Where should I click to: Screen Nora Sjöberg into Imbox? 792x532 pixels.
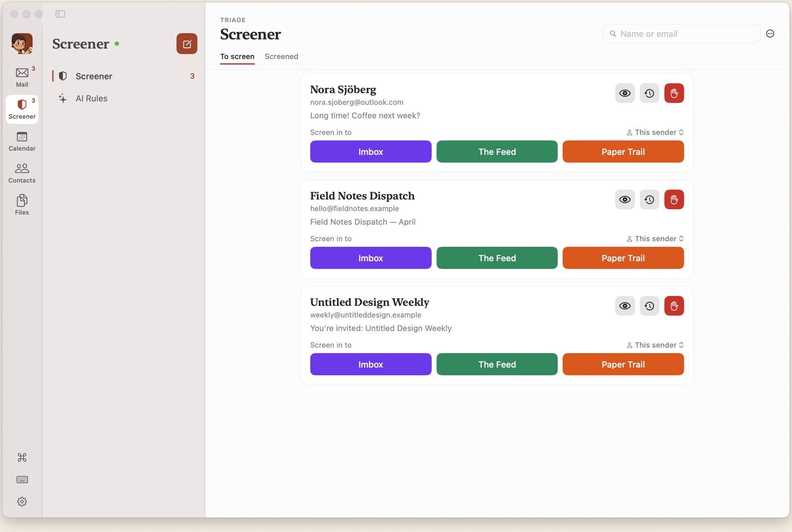370,152
